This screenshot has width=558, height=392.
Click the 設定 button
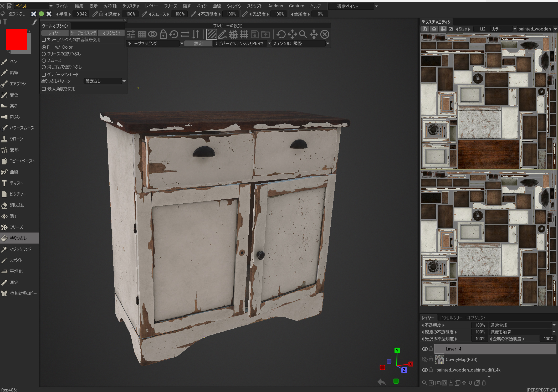pos(198,43)
